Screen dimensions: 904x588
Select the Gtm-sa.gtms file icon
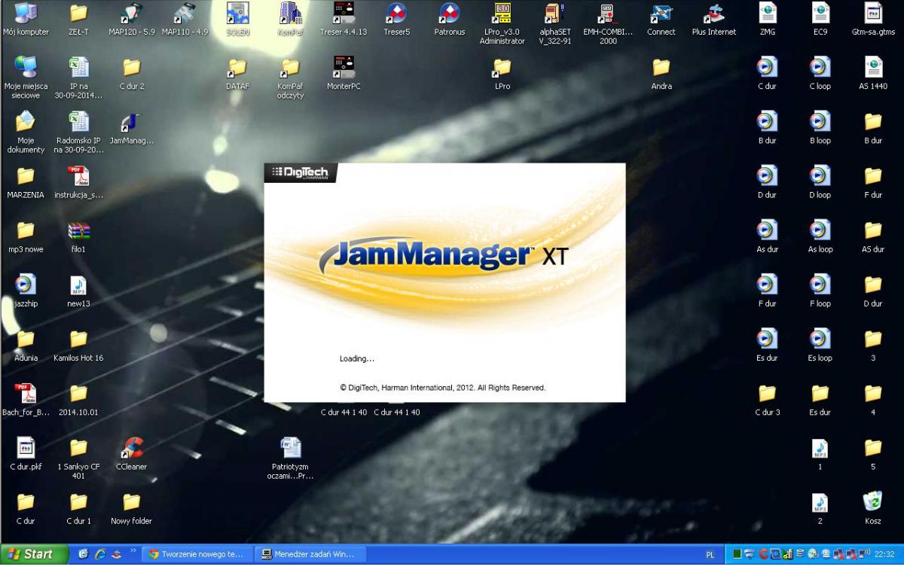[873, 20]
